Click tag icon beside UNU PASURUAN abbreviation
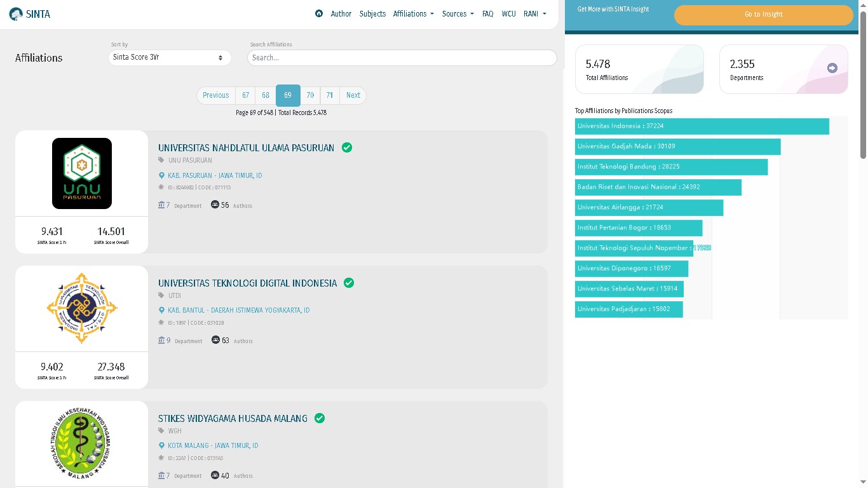This screenshot has width=868, height=488. (x=161, y=160)
